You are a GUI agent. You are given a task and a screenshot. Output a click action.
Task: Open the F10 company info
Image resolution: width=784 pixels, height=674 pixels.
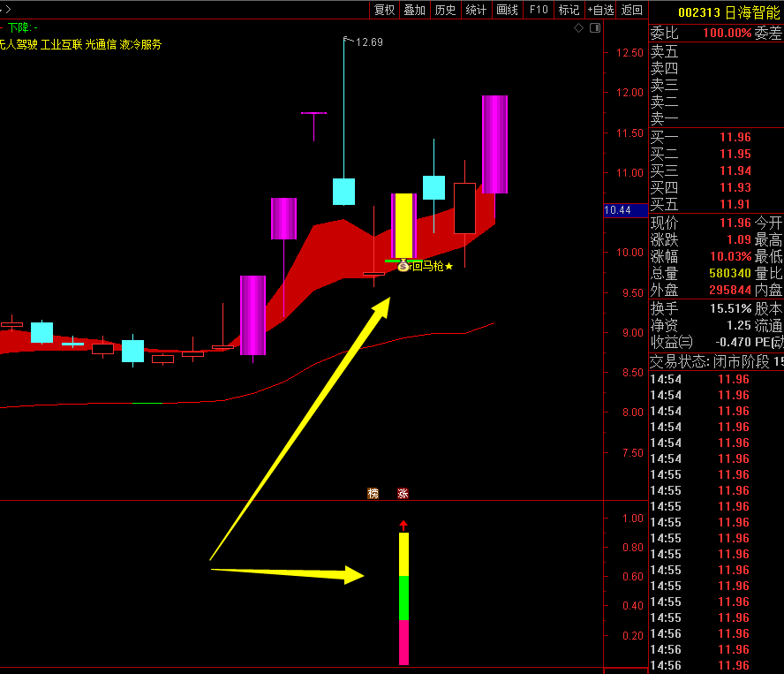[x=539, y=10]
